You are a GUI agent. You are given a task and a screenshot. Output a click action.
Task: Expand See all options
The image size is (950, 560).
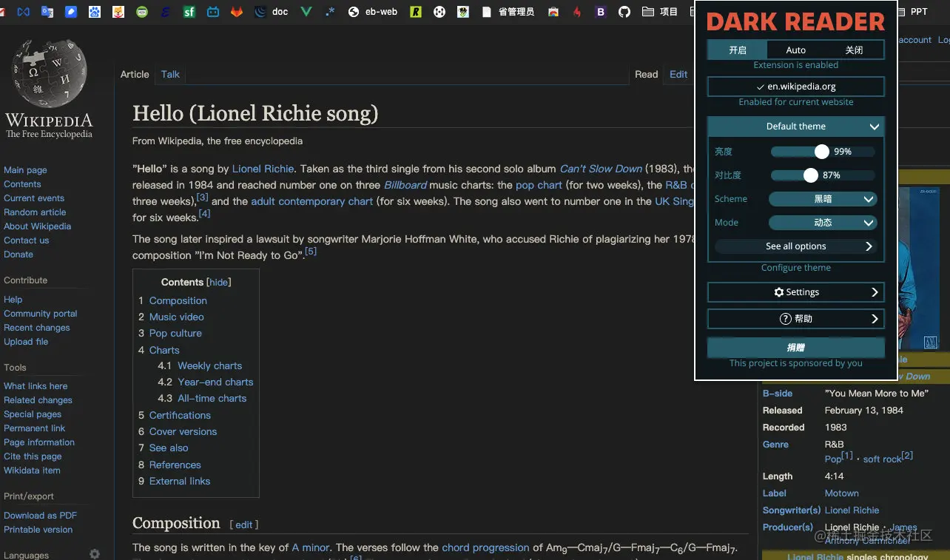pyautogui.click(x=796, y=246)
